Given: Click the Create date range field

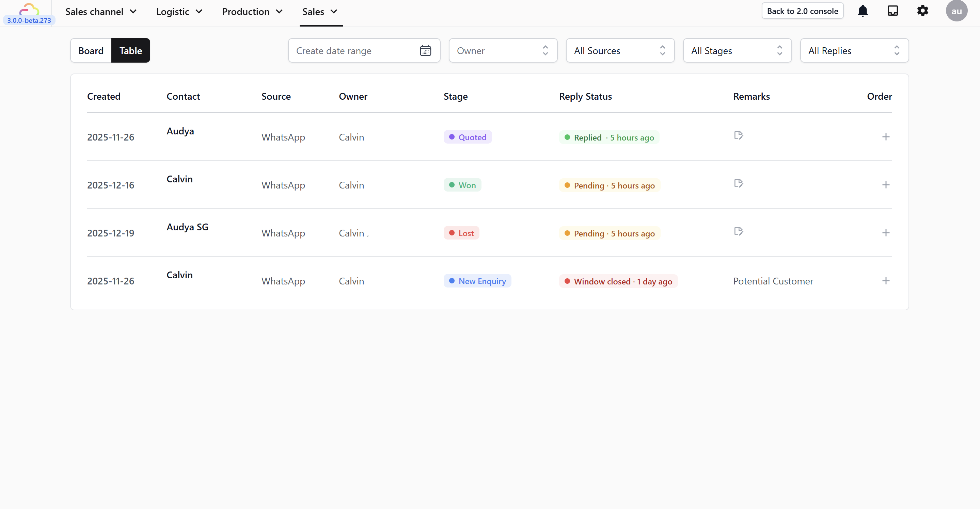Looking at the screenshot, I should pos(354,51).
